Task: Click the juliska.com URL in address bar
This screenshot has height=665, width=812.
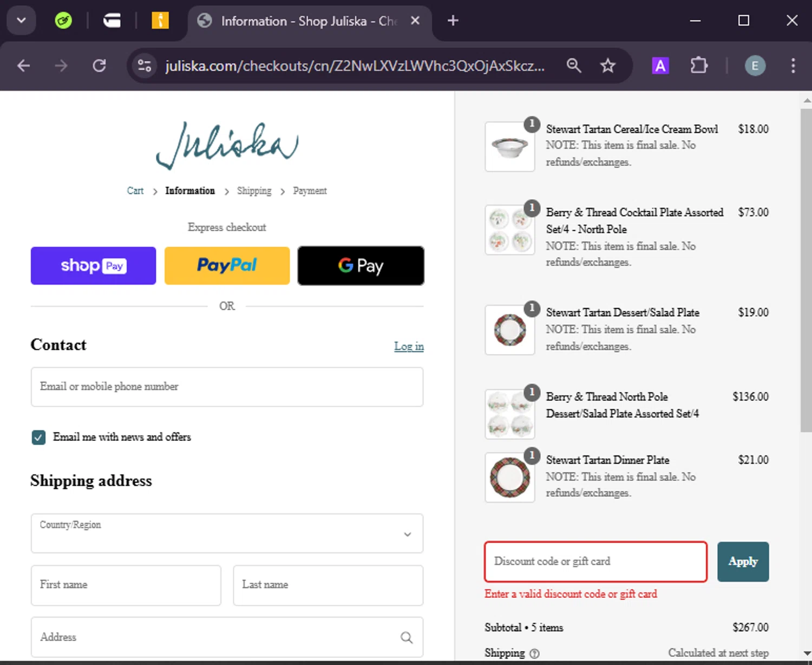Action: point(355,66)
